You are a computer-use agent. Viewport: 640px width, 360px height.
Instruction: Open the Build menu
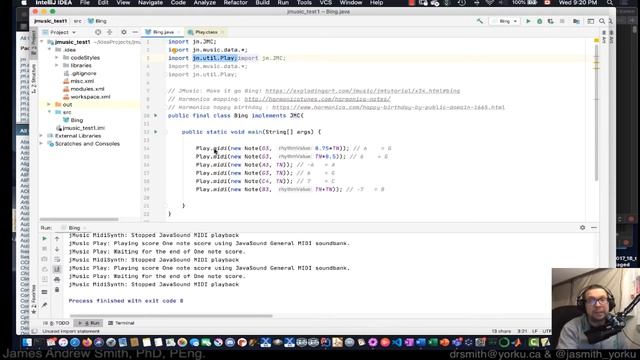262,3
